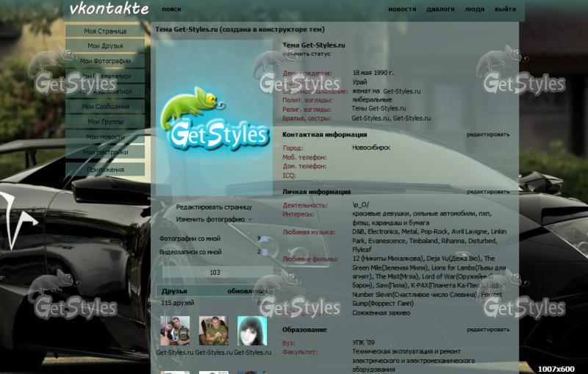Screen dimensions: 588x374
Task: Open the friend avatar in camouflage uniform
Action: (213, 331)
